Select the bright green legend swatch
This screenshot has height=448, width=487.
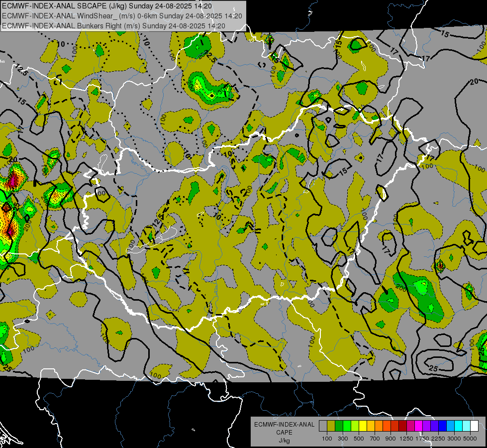click(x=347, y=426)
